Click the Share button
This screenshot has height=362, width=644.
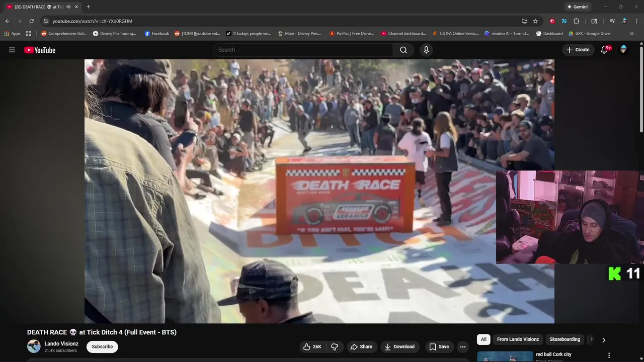pos(361,347)
